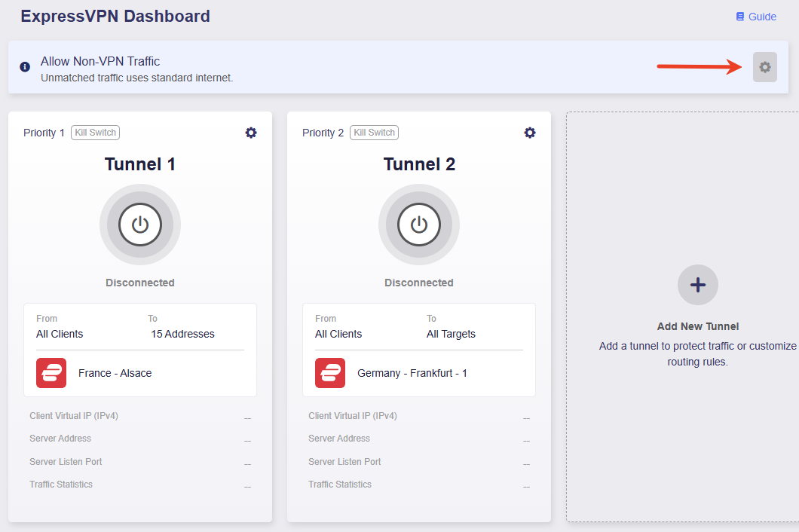Click ExpressVPN logo for Germany - Frankfurt

coord(329,373)
